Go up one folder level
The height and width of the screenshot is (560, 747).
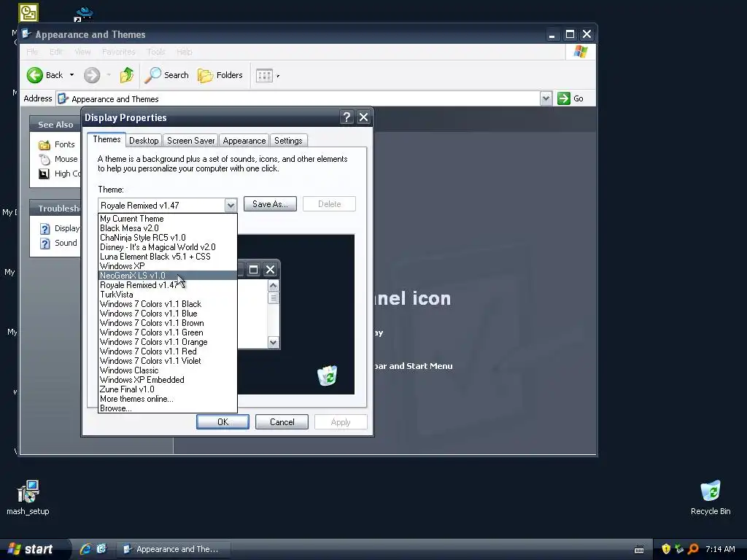(x=127, y=75)
